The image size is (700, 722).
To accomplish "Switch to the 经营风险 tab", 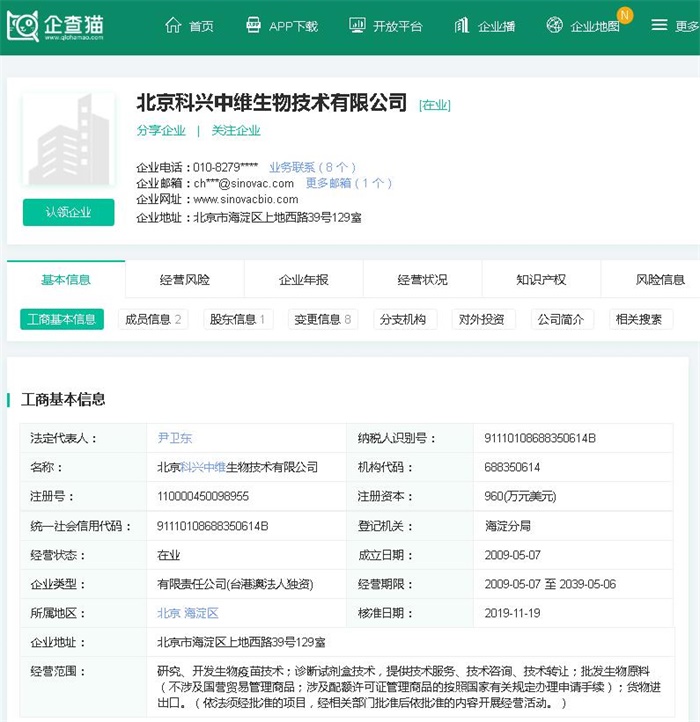I will point(185,279).
